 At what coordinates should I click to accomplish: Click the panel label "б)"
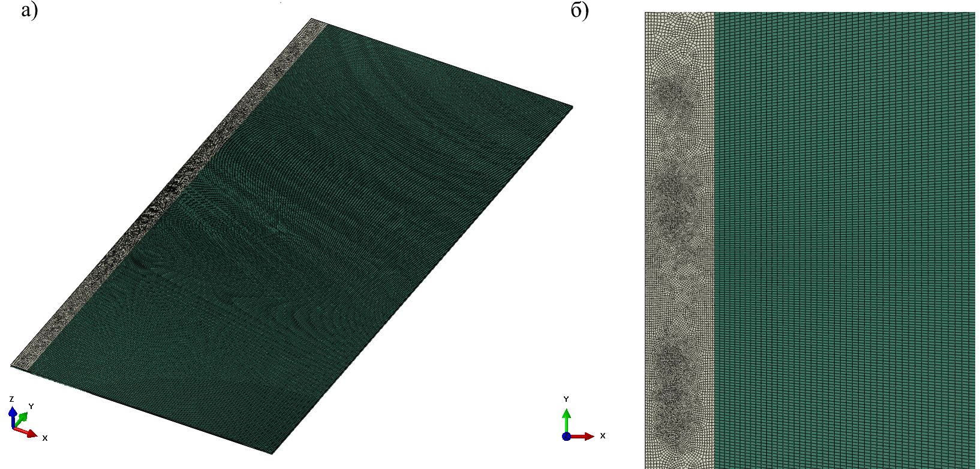point(580,10)
